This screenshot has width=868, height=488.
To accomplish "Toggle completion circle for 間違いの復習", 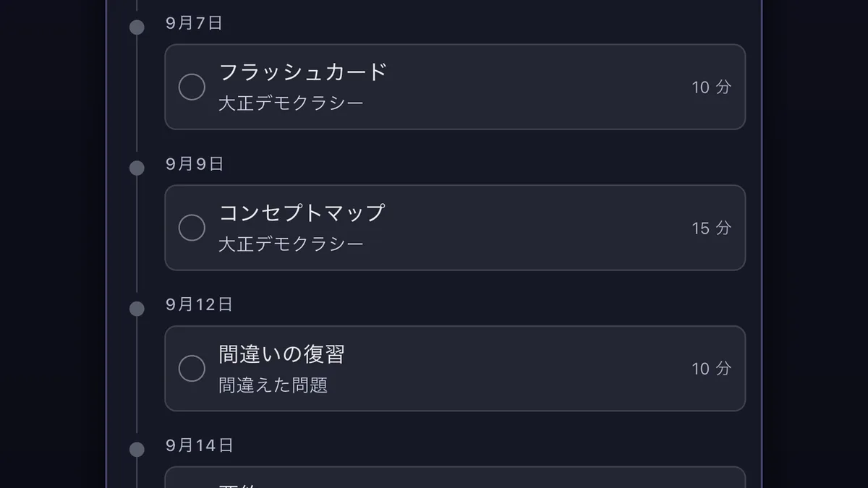I will pyautogui.click(x=192, y=369).
